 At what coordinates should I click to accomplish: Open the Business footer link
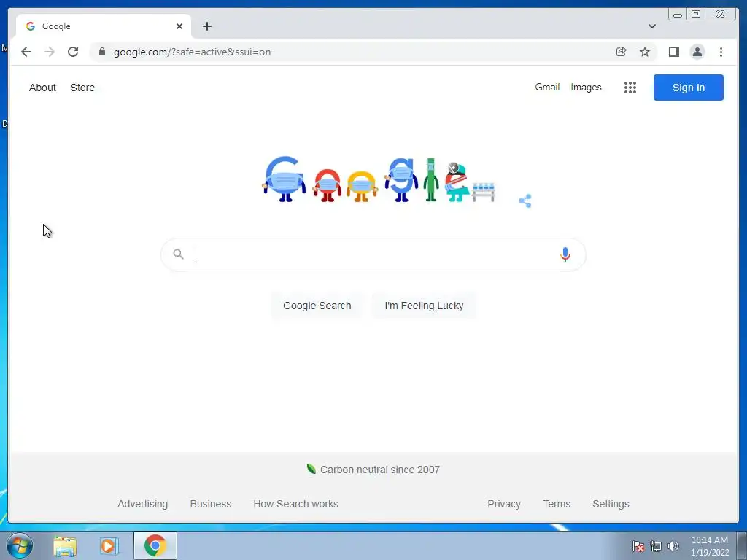[211, 504]
